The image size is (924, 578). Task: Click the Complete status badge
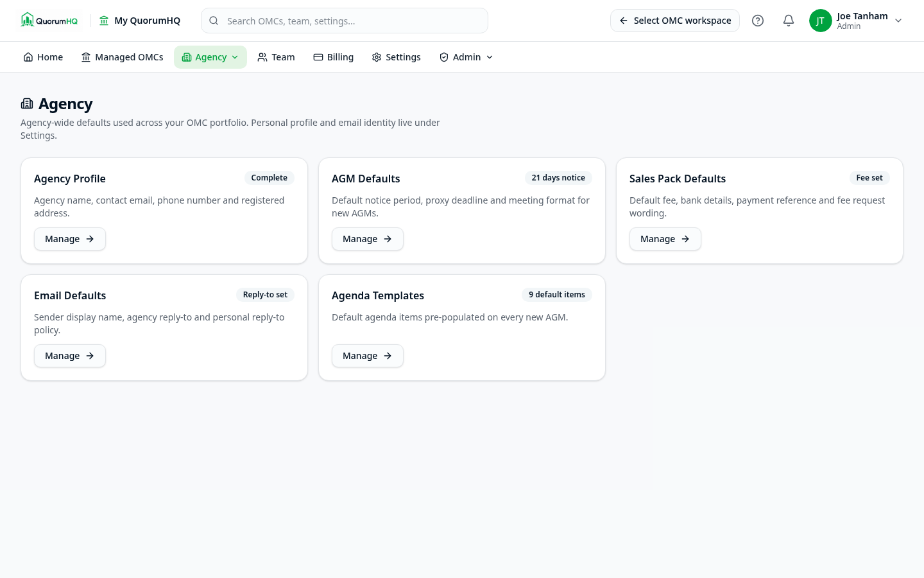coord(269,178)
